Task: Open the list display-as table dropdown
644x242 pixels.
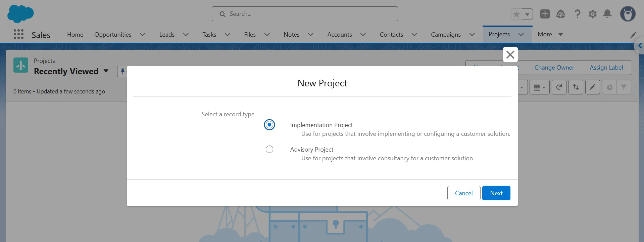Action: click(540, 87)
